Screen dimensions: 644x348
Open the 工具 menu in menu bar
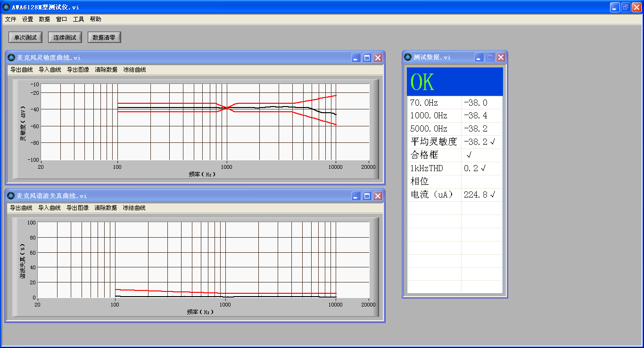(x=78, y=19)
